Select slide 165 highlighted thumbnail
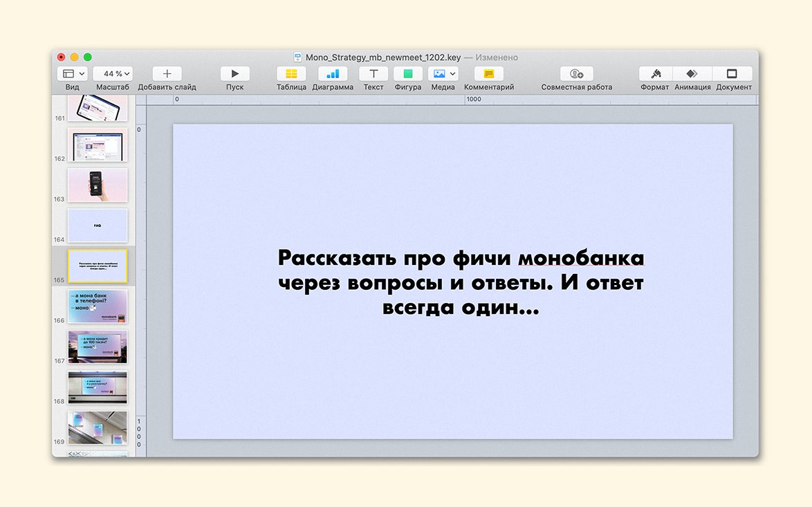The image size is (812, 507). pyautogui.click(x=98, y=266)
